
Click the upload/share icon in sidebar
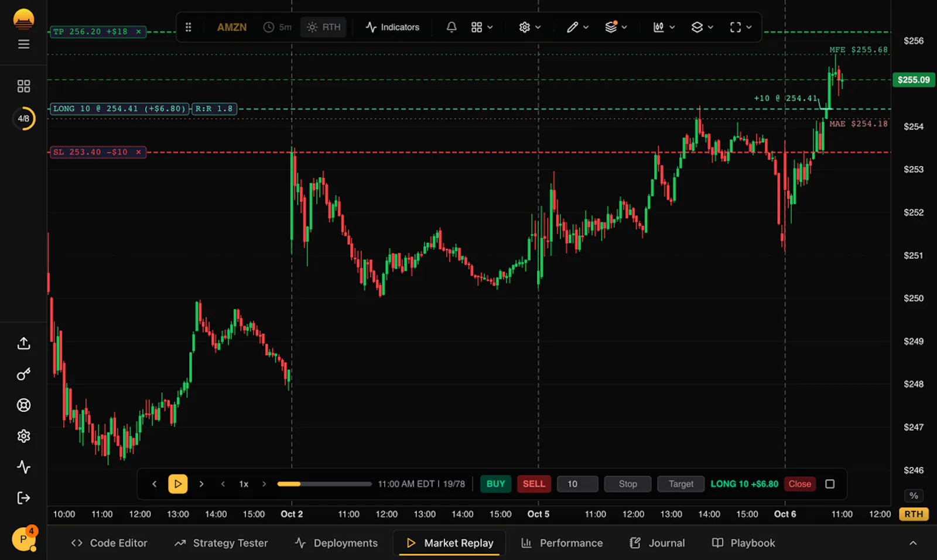[23, 343]
